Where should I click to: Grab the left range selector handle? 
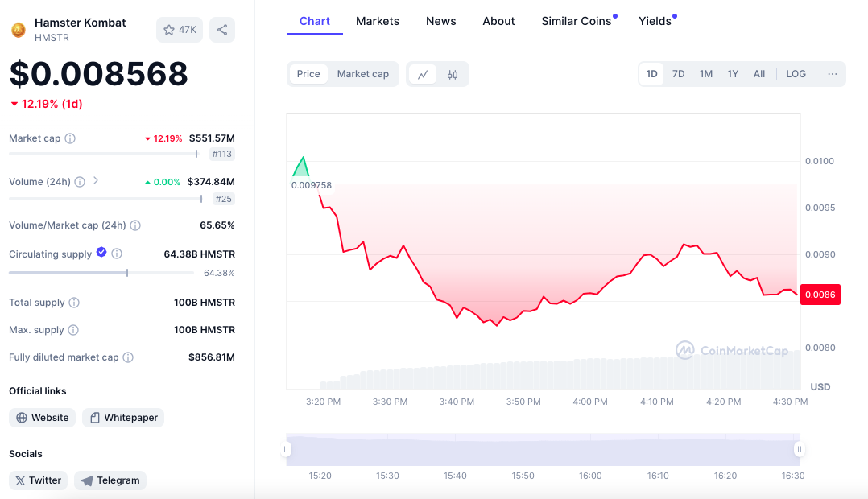[x=286, y=449]
